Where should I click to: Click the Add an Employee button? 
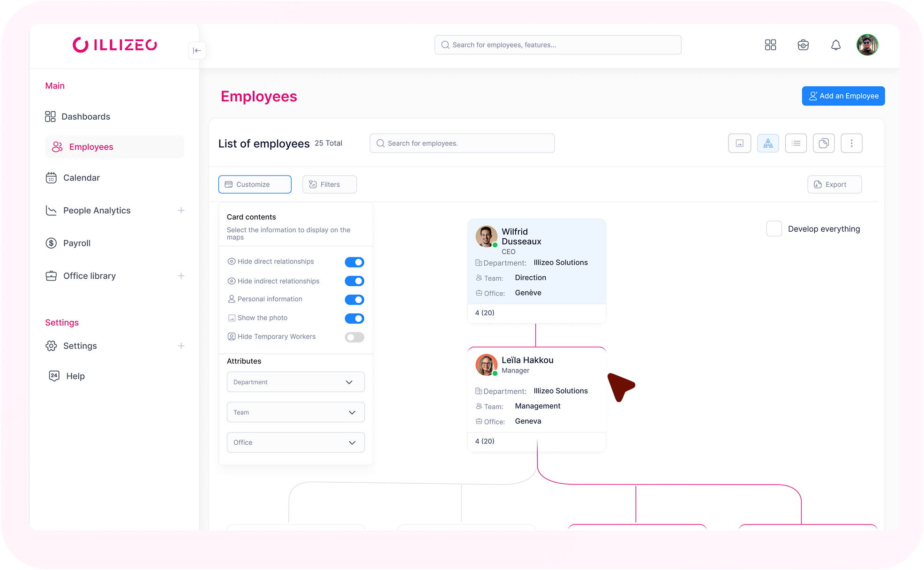843,96
